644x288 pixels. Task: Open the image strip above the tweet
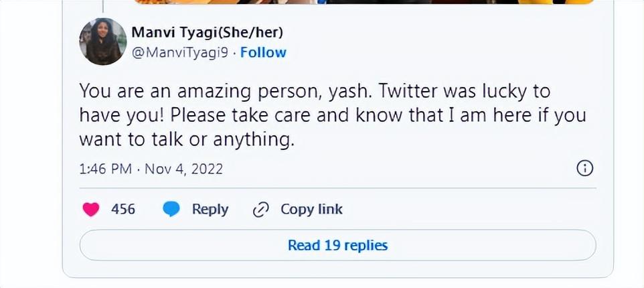361,2
